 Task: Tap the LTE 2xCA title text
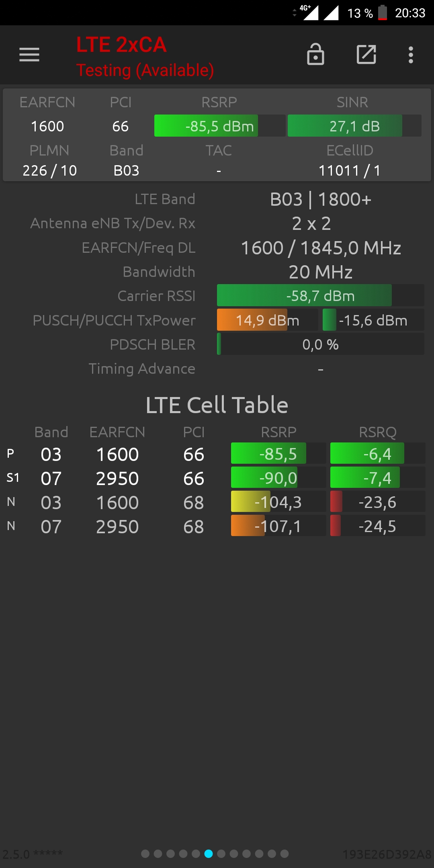coord(121,45)
